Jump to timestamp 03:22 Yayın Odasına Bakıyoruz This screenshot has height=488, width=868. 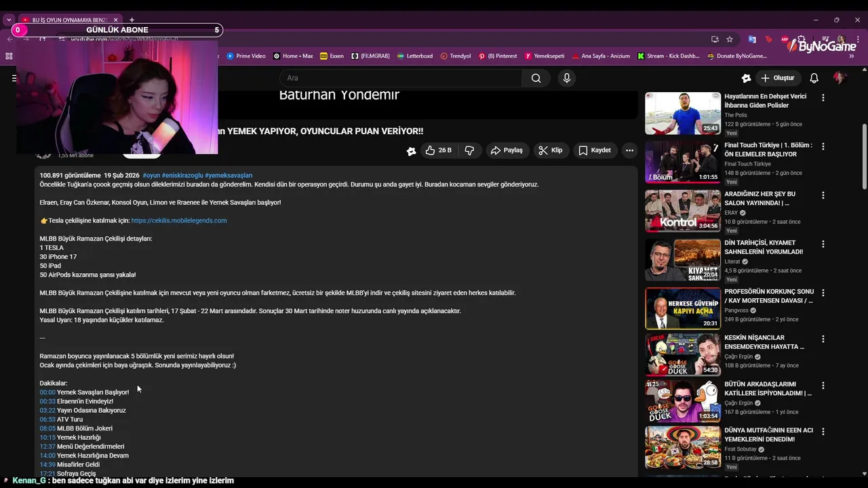click(x=47, y=410)
